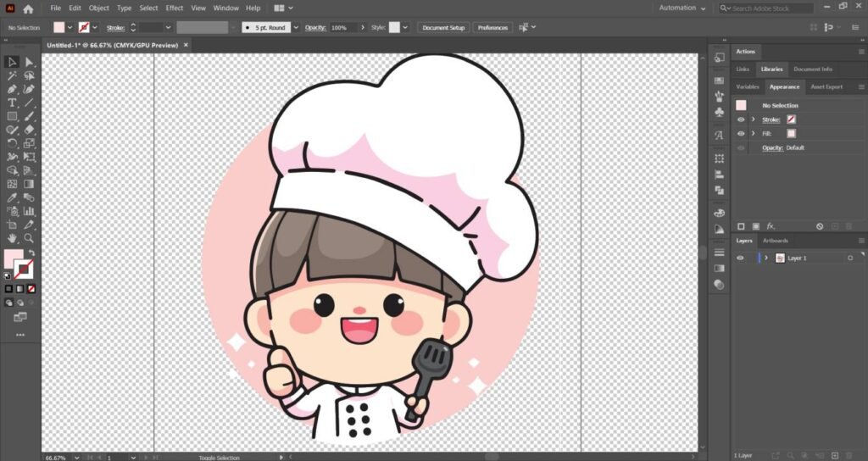Switch to Variables tab

[x=748, y=87]
